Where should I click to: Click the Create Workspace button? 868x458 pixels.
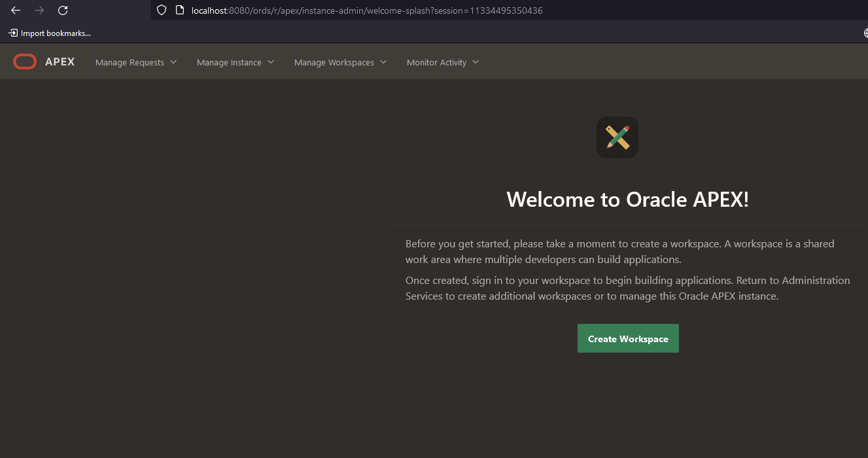pyautogui.click(x=628, y=338)
